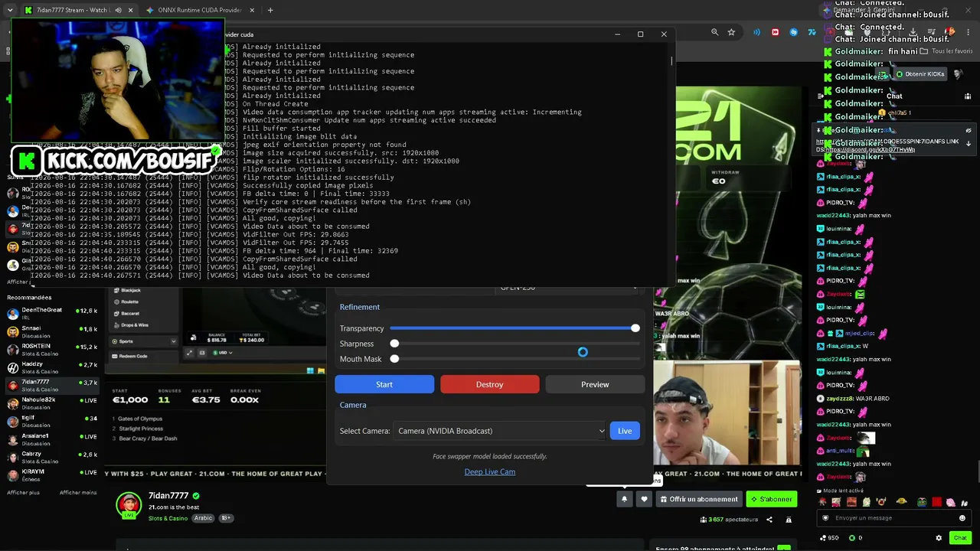The width and height of the screenshot is (980, 551).
Task: Click the Chrome bookmark star icon
Action: coord(731,32)
